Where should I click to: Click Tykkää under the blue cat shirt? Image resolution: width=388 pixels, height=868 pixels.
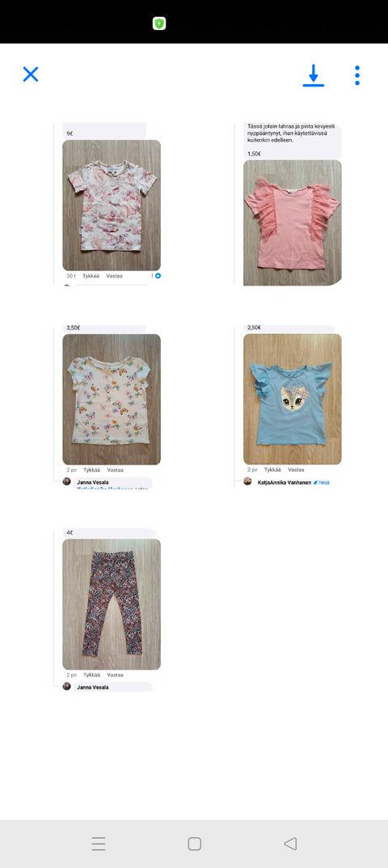pyautogui.click(x=272, y=470)
